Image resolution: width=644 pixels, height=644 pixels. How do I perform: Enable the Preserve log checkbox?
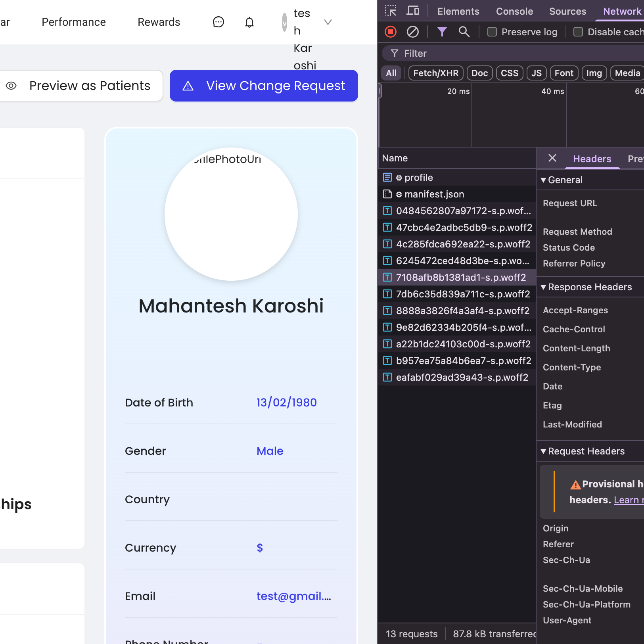coord(492,32)
